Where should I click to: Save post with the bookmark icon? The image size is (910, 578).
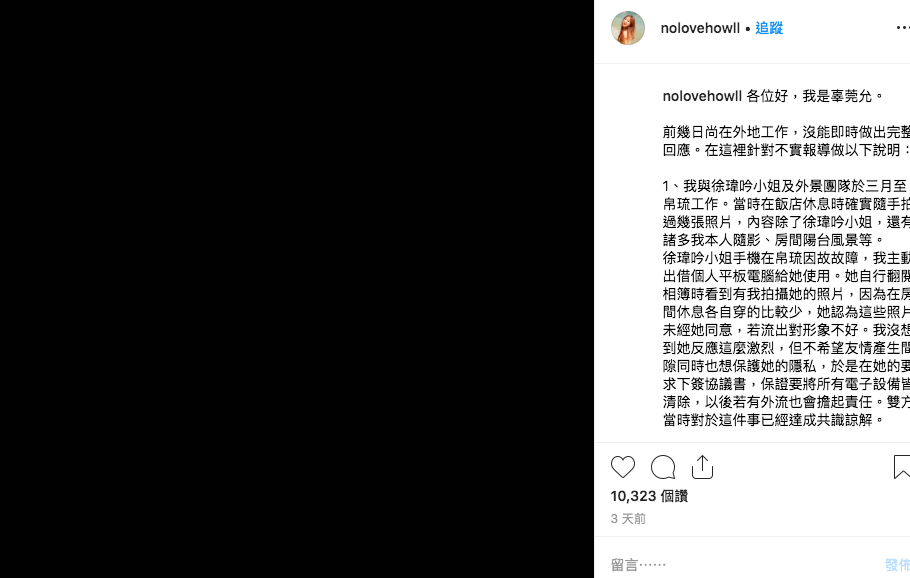901,467
